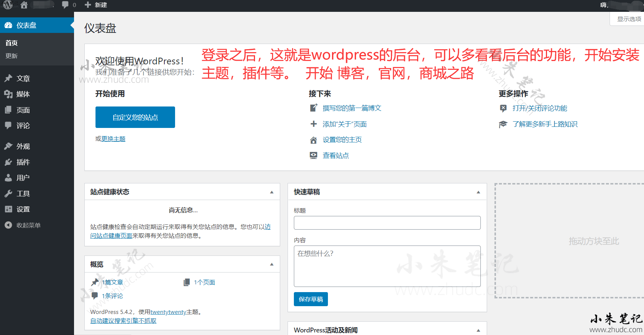Viewport: 644px width, 335px height.
Task: Click the WordPress logo in admin bar
Action: click(x=8, y=5)
